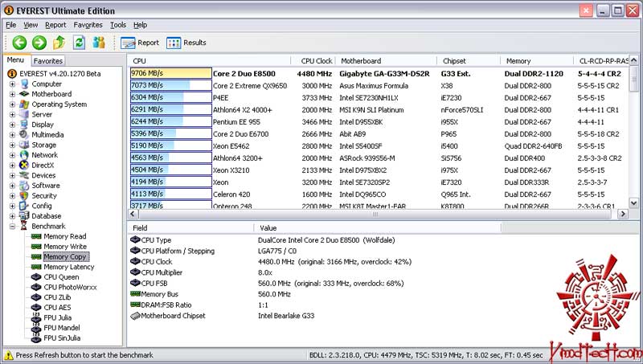Open the Report toolbar button

tap(140, 43)
